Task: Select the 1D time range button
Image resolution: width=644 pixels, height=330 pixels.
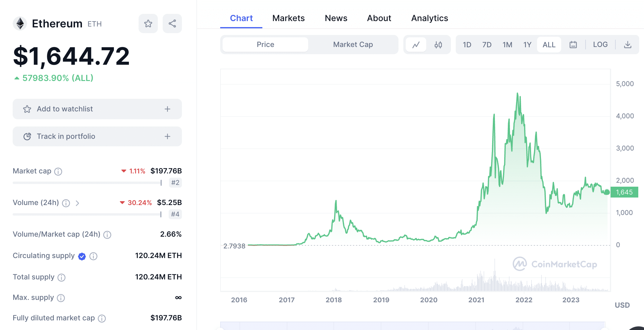Action: click(466, 44)
